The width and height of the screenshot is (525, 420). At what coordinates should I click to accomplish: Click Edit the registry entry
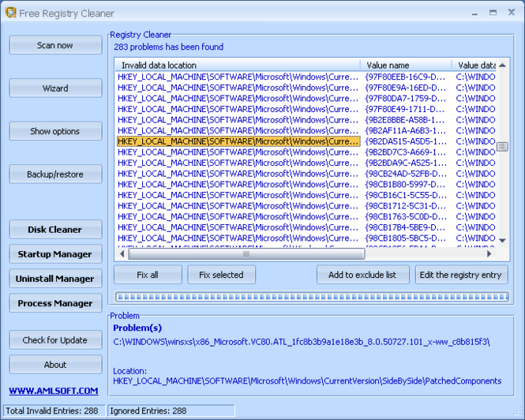point(461,275)
